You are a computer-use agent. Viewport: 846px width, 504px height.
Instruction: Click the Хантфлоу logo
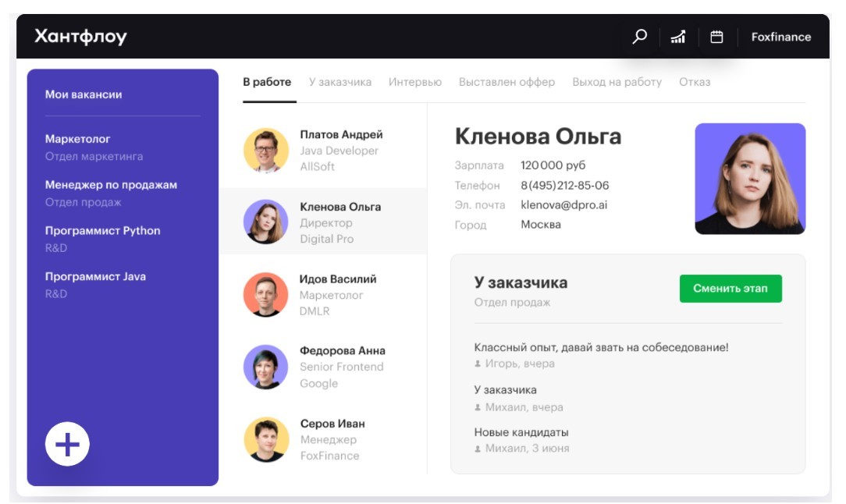click(x=80, y=37)
